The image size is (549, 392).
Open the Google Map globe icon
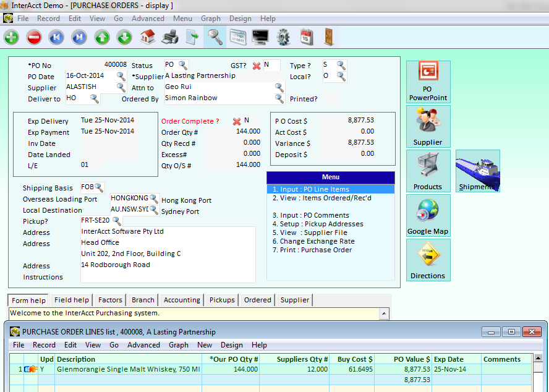[428, 215]
